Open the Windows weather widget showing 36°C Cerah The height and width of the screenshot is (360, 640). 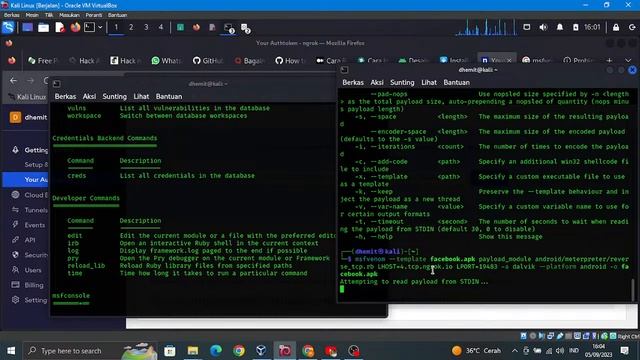pyautogui.click(x=477, y=351)
